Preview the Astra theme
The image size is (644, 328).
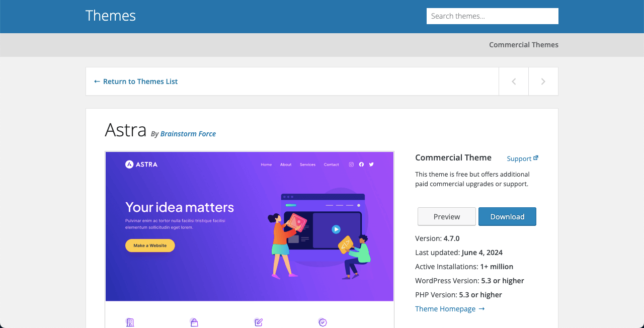[447, 216]
